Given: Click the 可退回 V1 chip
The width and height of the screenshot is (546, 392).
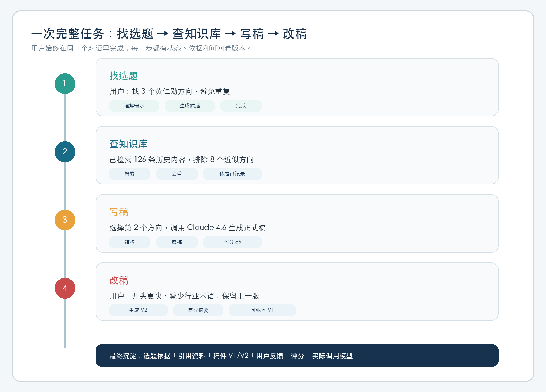Looking at the screenshot, I should click(262, 310).
